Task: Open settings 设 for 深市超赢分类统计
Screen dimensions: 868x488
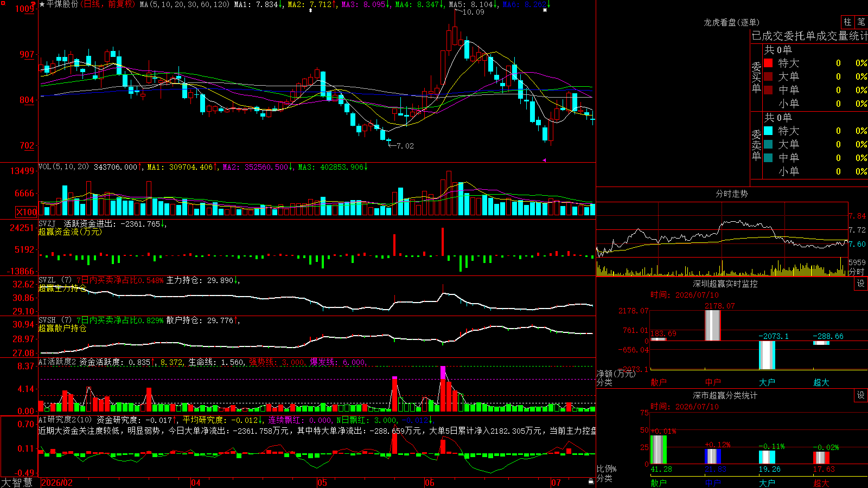Action: 861,395
